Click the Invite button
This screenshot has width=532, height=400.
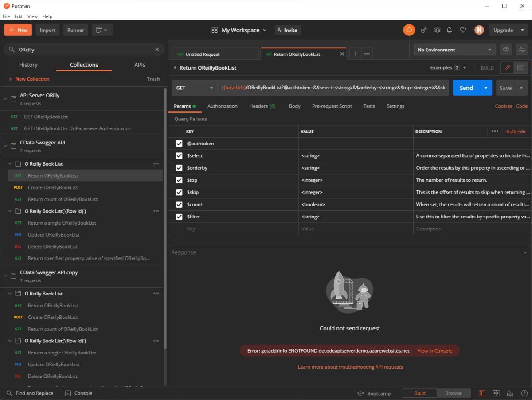coord(288,30)
